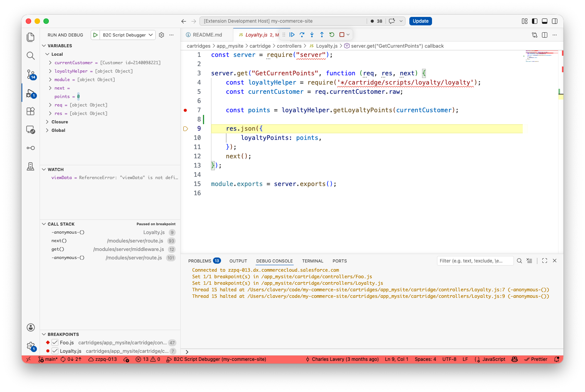Click the Prettier status bar item

536,359
